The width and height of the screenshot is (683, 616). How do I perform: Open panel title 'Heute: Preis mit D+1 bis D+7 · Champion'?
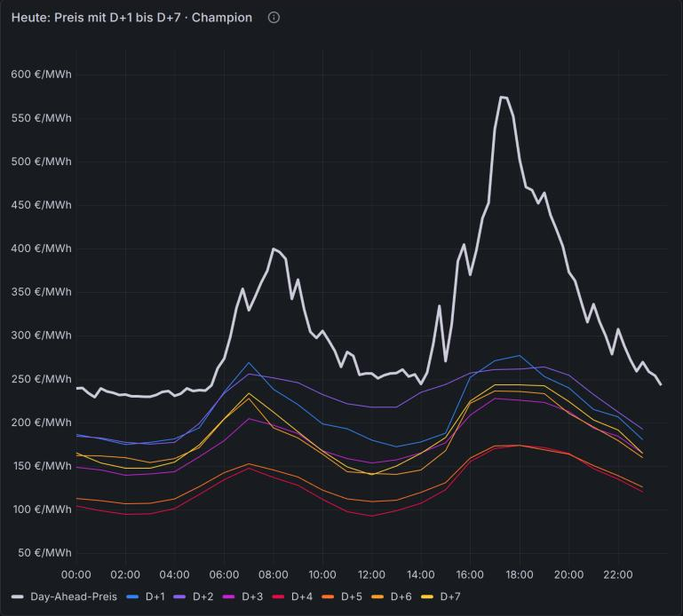coord(131,18)
